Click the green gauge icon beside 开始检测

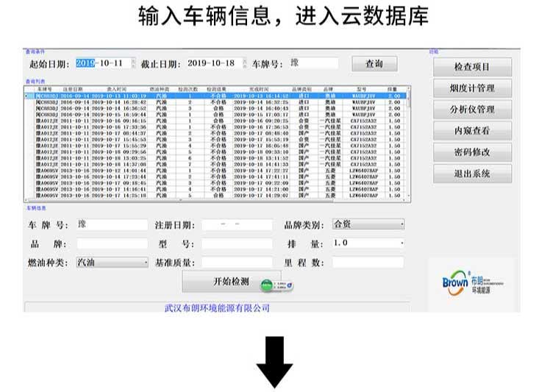tap(278, 284)
